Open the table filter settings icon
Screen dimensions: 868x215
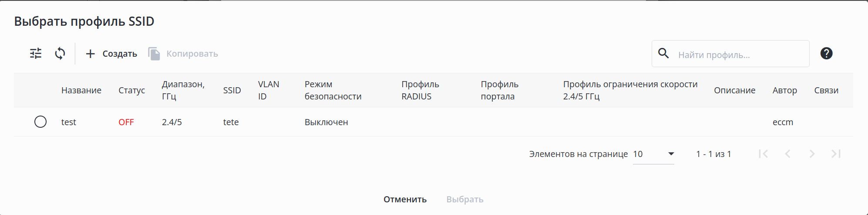click(36, 54)
